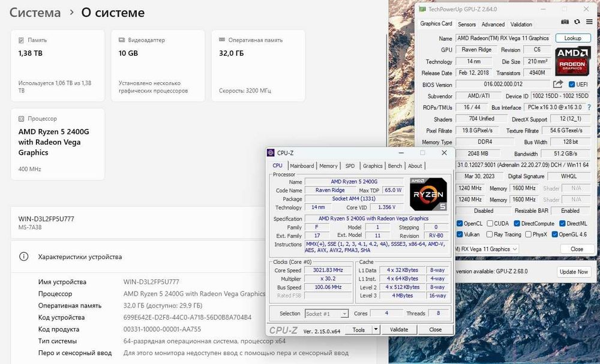Toggle OpenCL checkbox
Viewport: 600px width, 364px height.
click(460, 223)
